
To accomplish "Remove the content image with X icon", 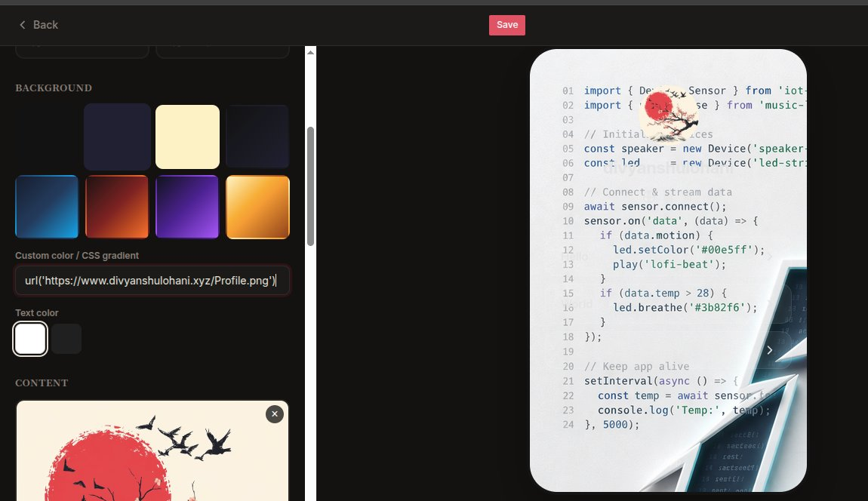I will pos(275,414).
